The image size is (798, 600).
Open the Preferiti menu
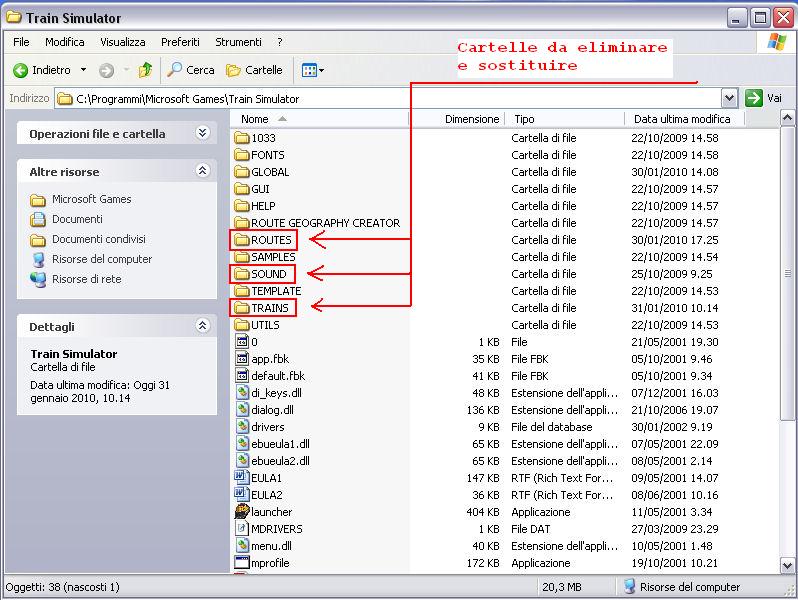[x=180, y=42]
